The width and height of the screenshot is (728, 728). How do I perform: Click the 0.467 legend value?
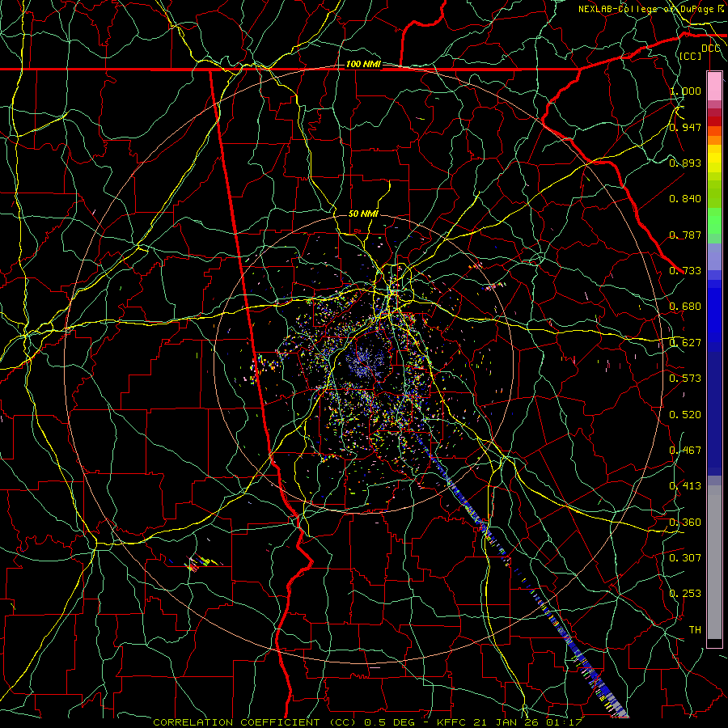[x=685, y=450]
